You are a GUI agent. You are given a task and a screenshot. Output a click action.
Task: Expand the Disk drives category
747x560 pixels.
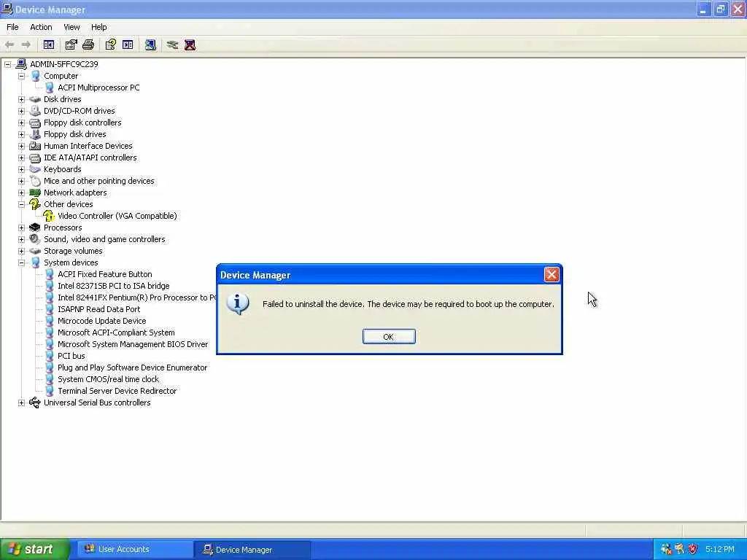(x=21, y=99)
